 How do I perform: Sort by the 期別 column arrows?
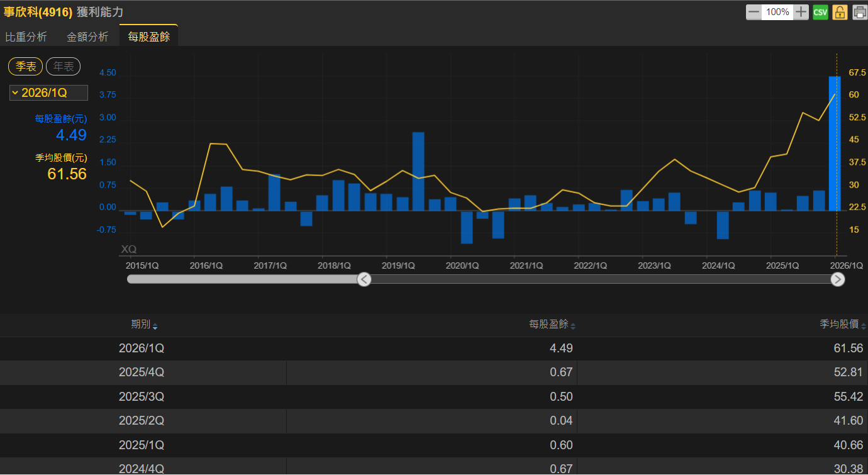pyautogui.click(x=155, y=327)
